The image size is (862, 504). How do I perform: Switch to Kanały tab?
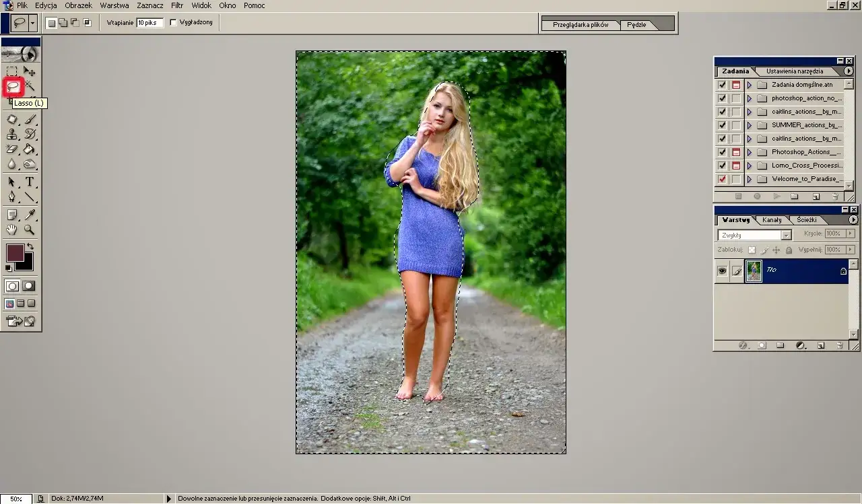(x=772, y=220)
